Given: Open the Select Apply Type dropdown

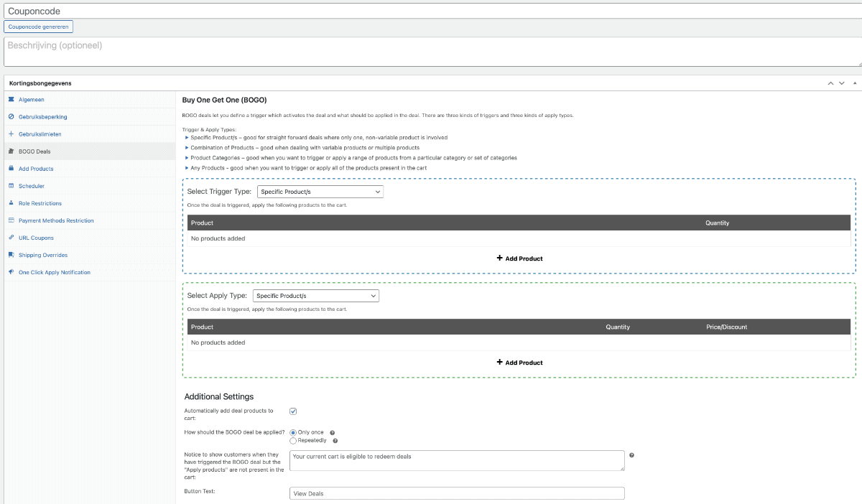Looking at the screenshot, I should (x=315, y=296).
